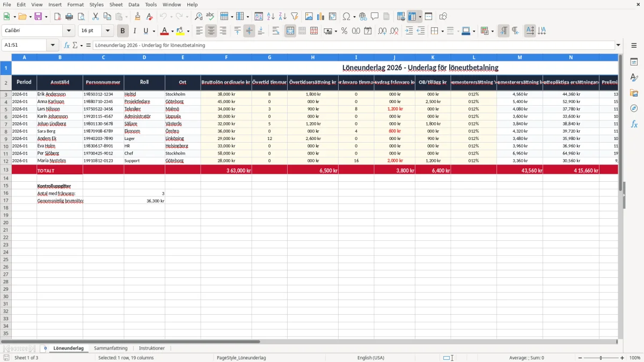Viewport: 644px width, 362px height.
Task: Open the Navigator compass icon in sidebar
Action: [634, 108]
